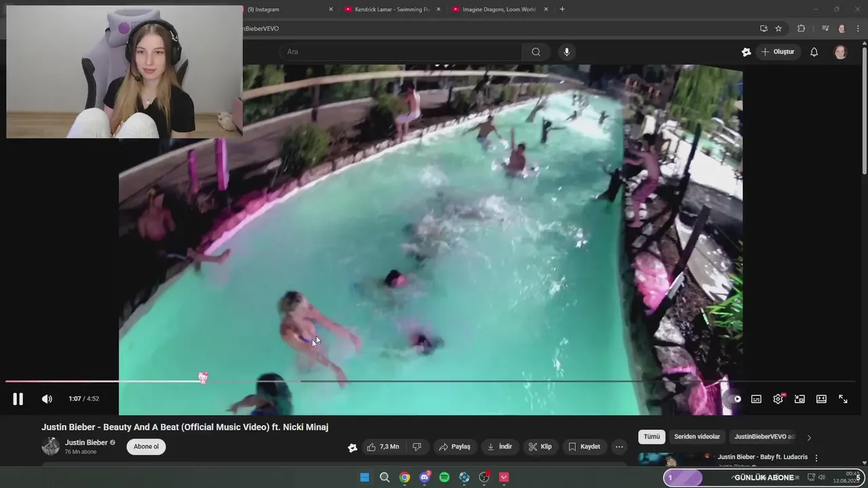Switch to the Kendrick Lamar - Swimming Pools tab
Screen dimensions: 868x488
tap(392, 9)
